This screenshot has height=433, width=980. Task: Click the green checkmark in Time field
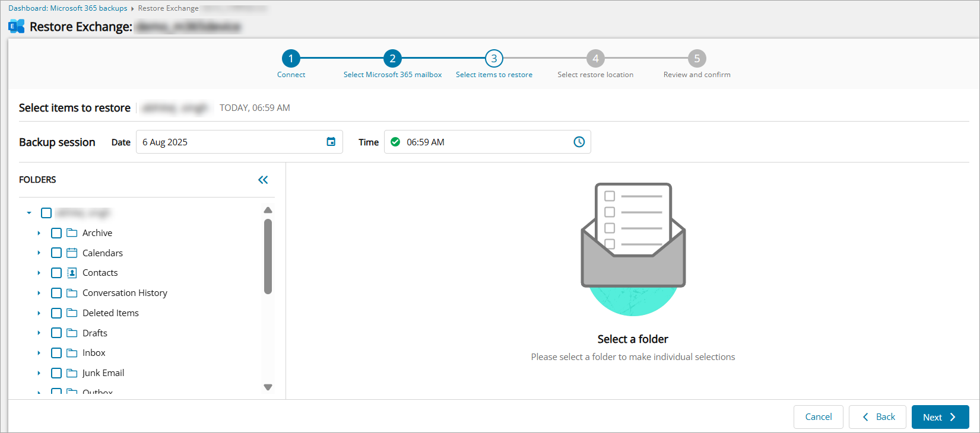[395, 142]
